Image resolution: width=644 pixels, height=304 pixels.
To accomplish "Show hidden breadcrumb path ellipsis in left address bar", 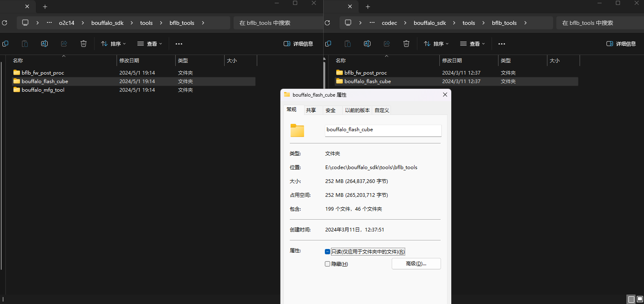I will [49, 23].
